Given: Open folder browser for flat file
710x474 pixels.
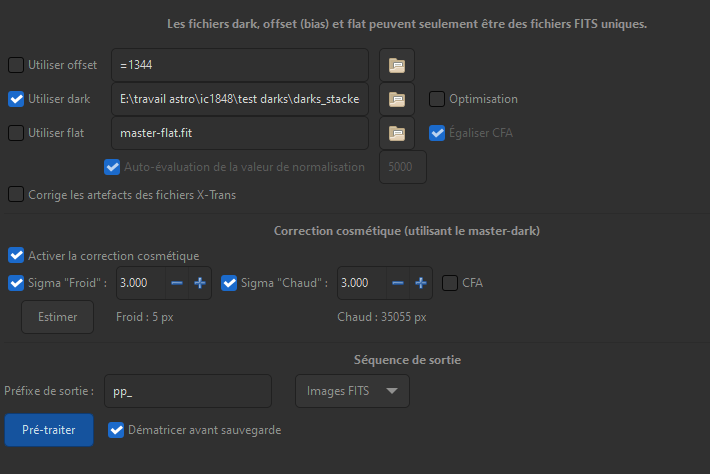Looking at the screenshot, I should 397,132.
